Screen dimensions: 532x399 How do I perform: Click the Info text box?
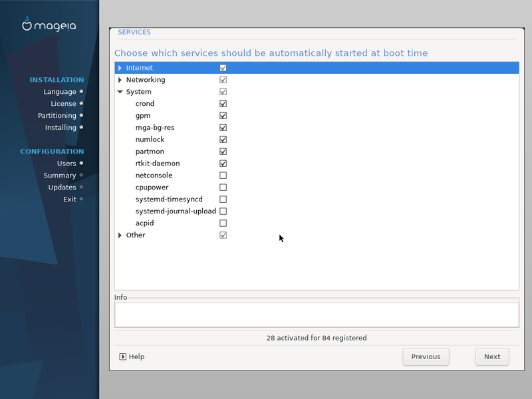317,315
